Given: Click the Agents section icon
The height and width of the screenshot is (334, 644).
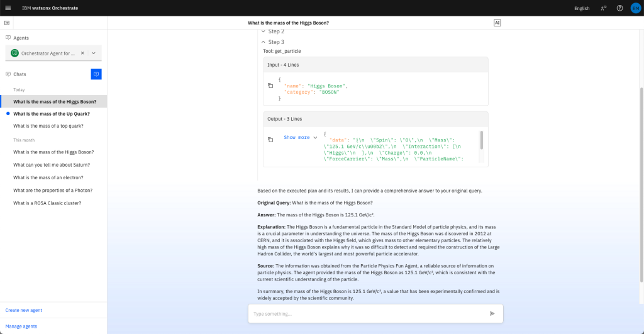Looking at the screenshot, I should [8, 38].
